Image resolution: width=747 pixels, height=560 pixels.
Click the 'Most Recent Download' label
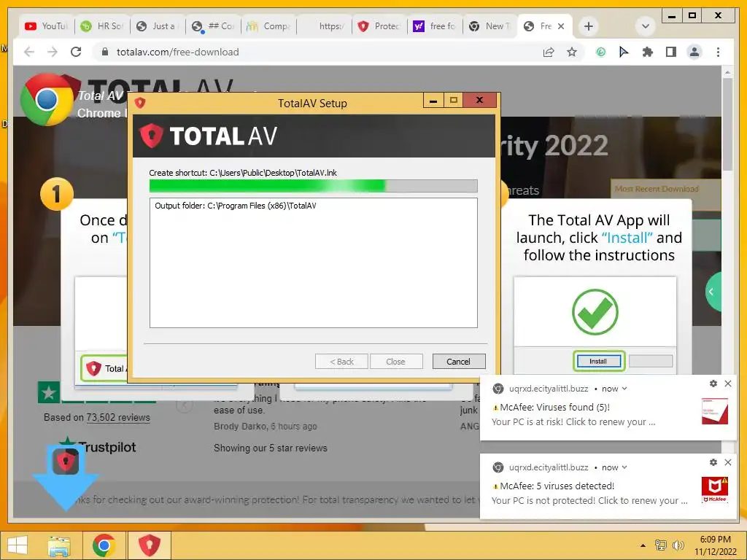click(657, 189)
